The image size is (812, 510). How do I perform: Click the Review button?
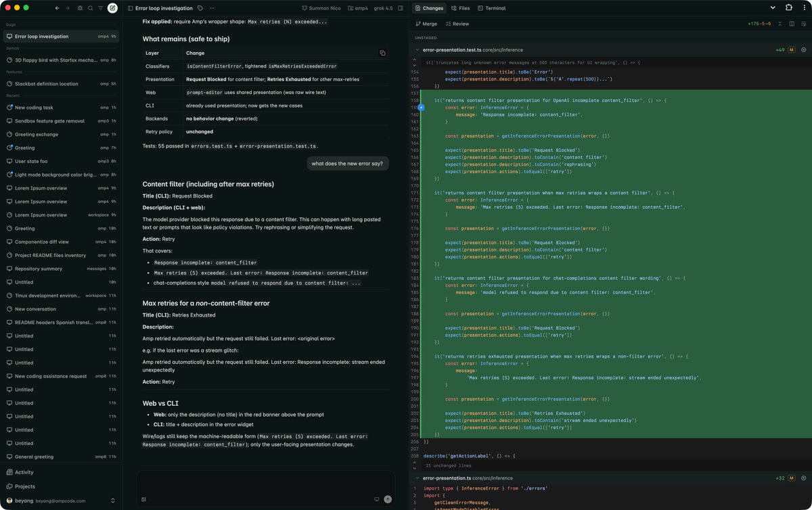[457, 24]
